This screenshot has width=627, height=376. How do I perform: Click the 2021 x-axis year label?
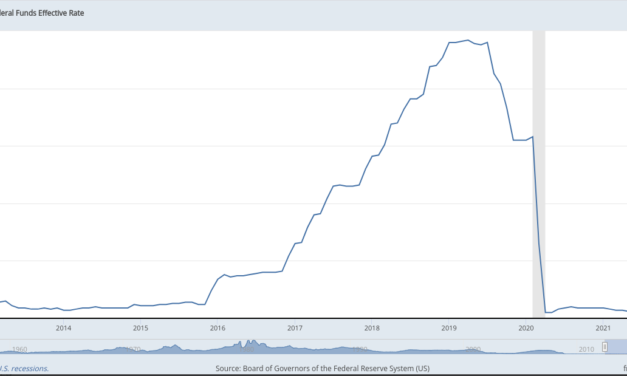pos(603,328)
